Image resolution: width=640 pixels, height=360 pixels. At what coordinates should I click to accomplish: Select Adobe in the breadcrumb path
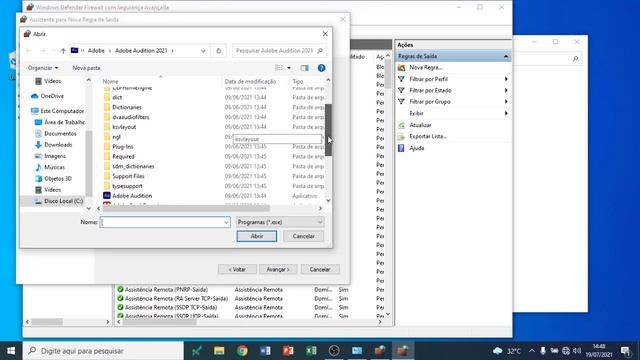96,51
